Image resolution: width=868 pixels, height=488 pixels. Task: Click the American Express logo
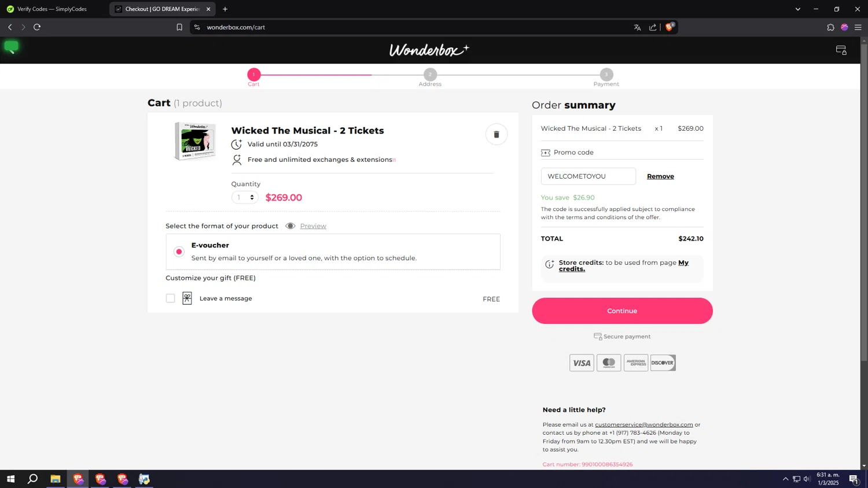point(636,363)
